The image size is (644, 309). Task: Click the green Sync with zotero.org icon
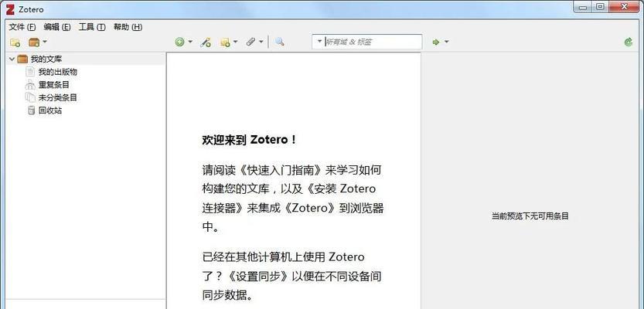628,42
